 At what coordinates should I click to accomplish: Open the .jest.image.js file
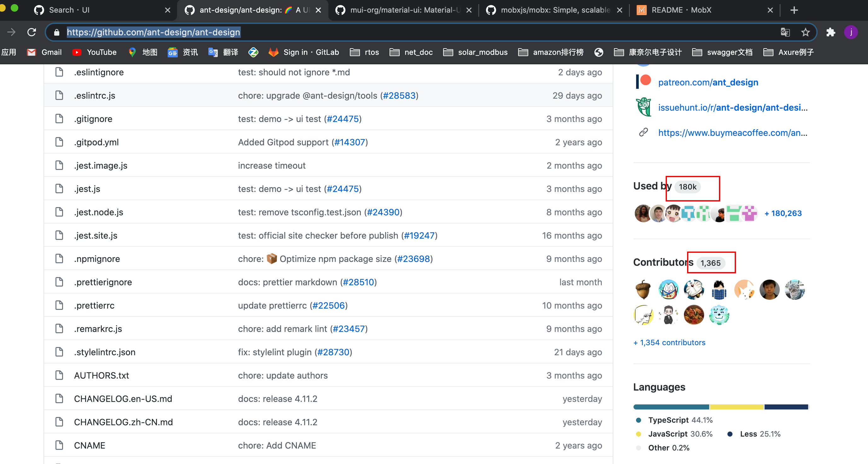click(x=101, y=165)
